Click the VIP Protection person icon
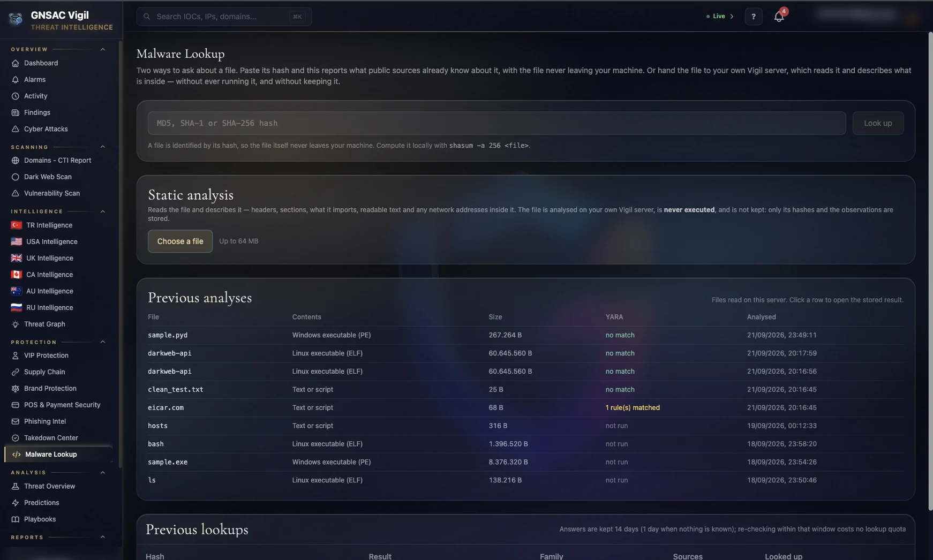This screenshot has height=560, width=933. (x=15, y=355)
